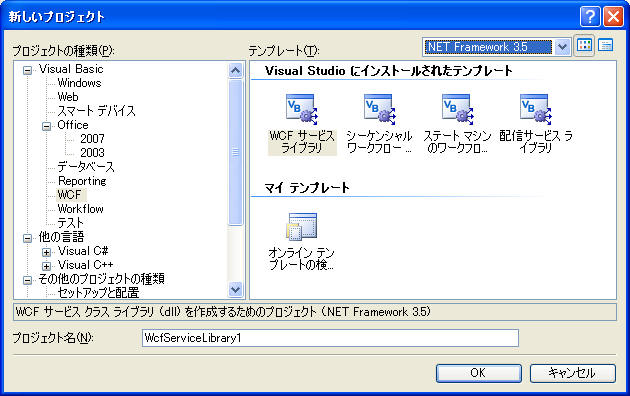Collapse the Office tree node
630x396 pixels.
[x=47, y=126]
